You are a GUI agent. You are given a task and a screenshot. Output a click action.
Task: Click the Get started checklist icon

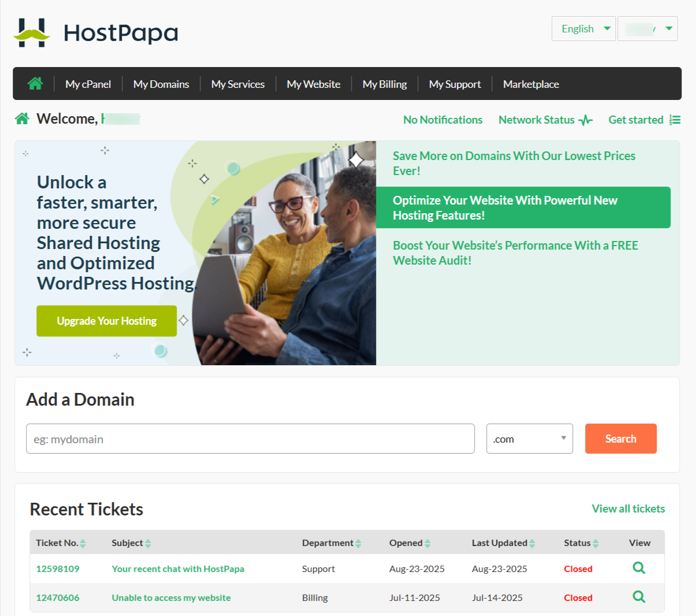(x=675, y=120)
